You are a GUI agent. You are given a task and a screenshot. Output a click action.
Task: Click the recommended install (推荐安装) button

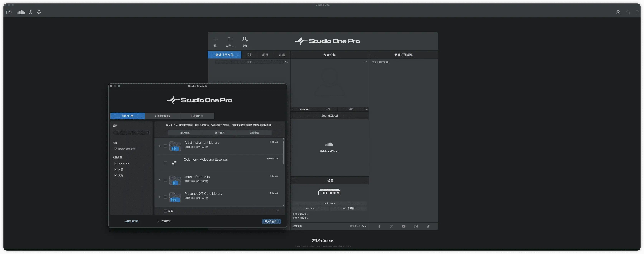pos(220,133)
